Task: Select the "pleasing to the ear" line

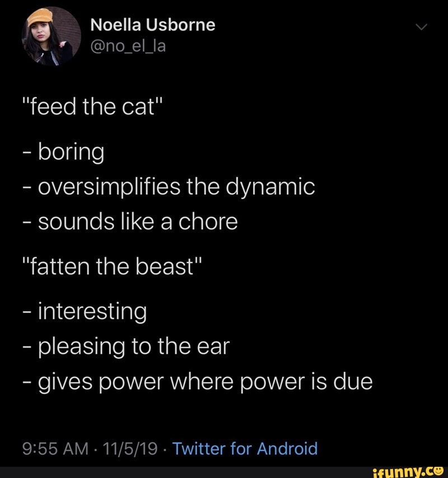Action: click(x=127, y=346)
